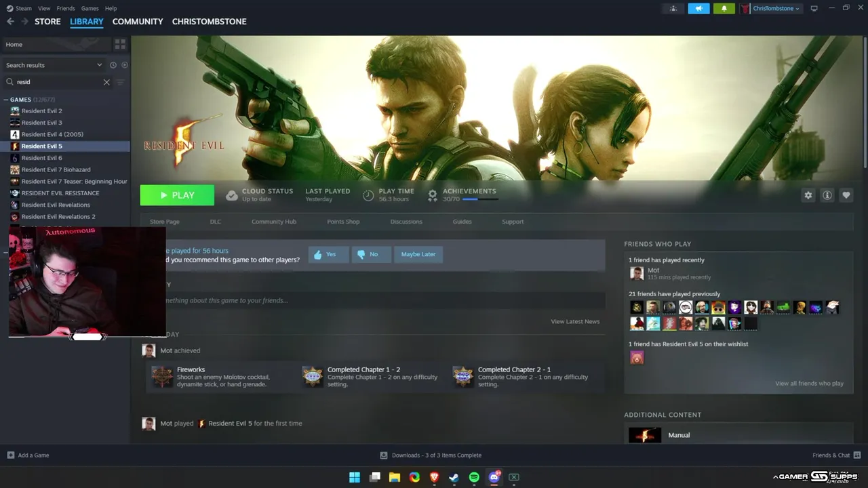The image size is (868, 488).
Task: Click the Cloud Status icon
Action: coord(232,195)
